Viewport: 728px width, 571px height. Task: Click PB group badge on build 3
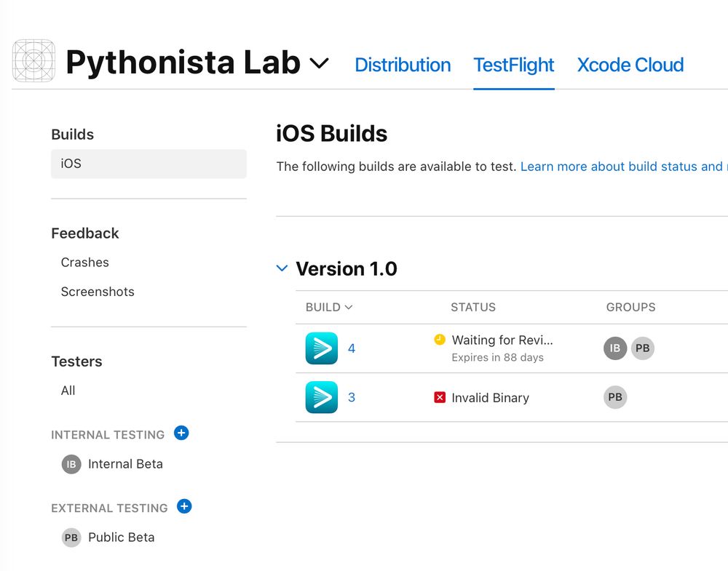(x=615, y=397)
